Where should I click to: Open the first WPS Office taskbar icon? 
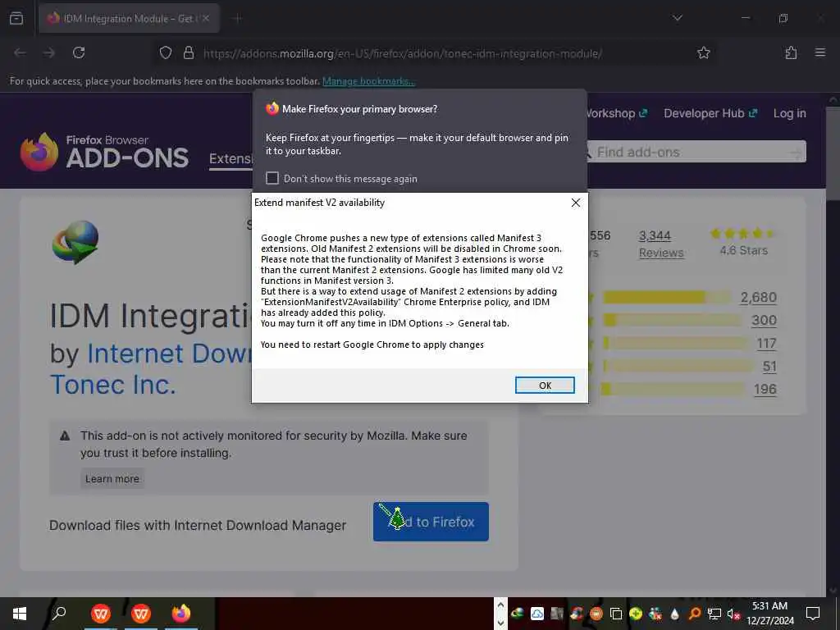[x=101, y=614]
